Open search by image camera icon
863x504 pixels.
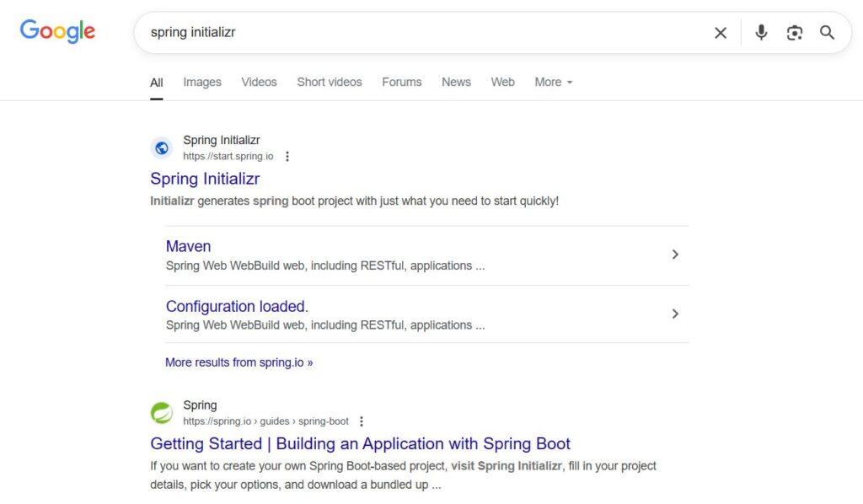794,33
